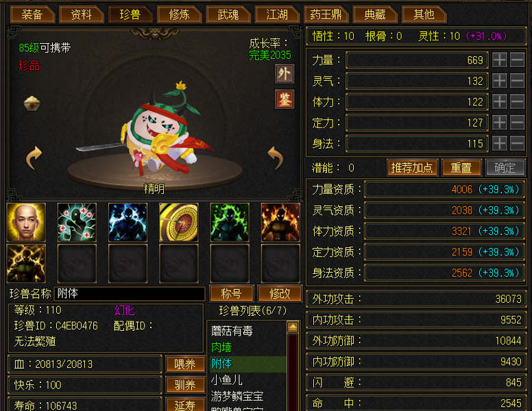Open the 药王鼎 tab
Screen dimensions: 532x411
click(x=326, y=14)
